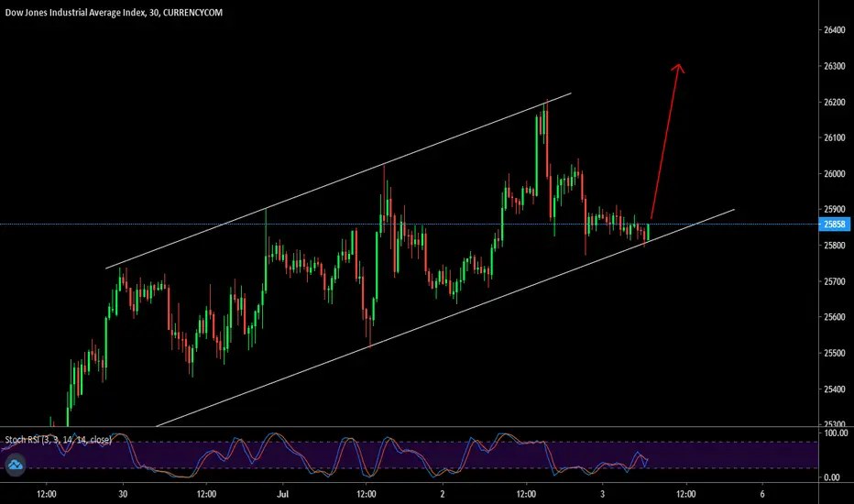Click the 26100 price axis label

(x=835, y=137)
